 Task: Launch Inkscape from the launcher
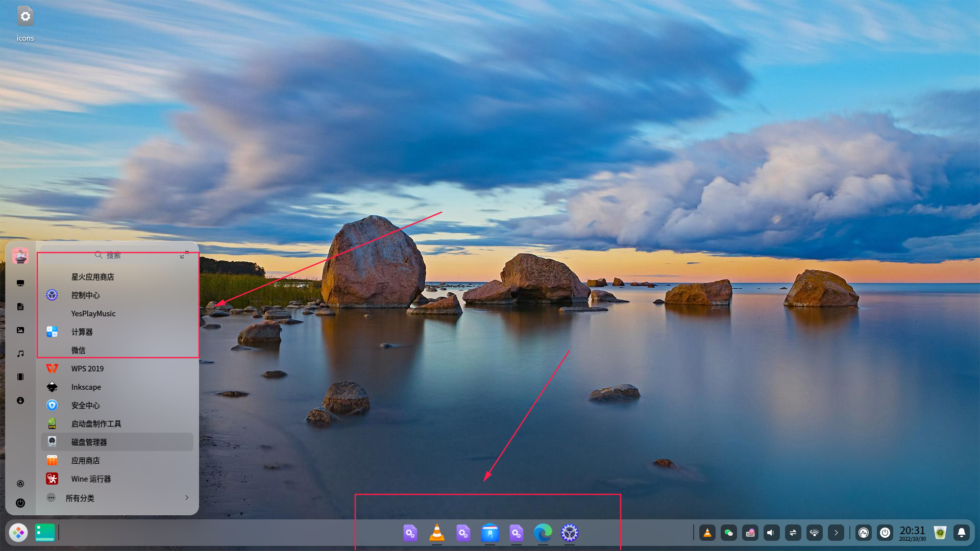coord(86,387)
